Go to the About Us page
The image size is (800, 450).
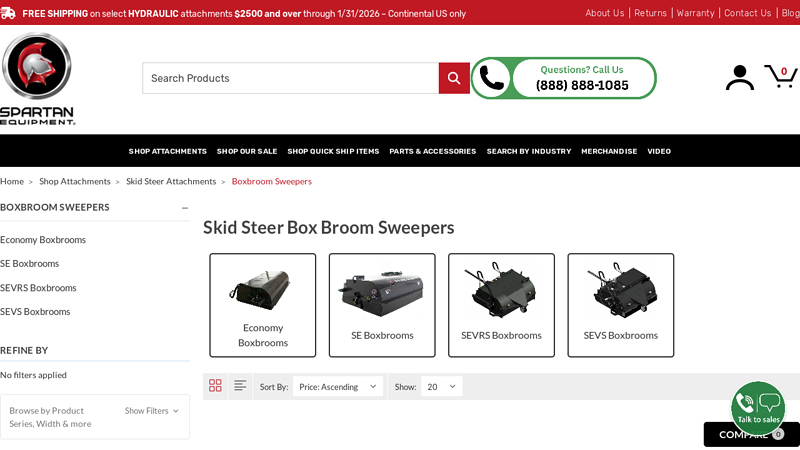click(605, 13)
